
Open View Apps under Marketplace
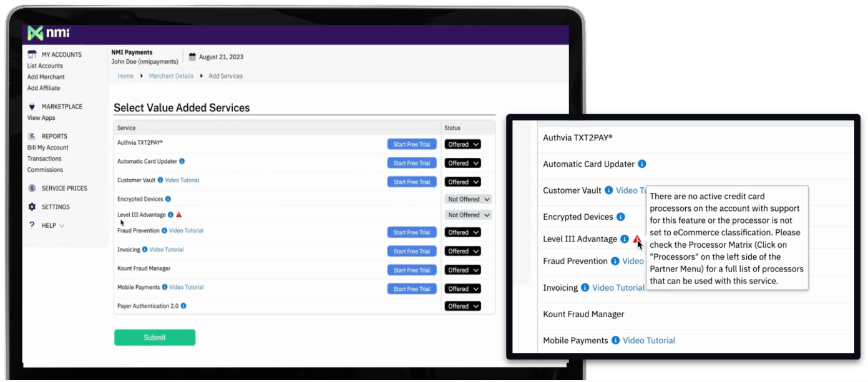(41, 117)
